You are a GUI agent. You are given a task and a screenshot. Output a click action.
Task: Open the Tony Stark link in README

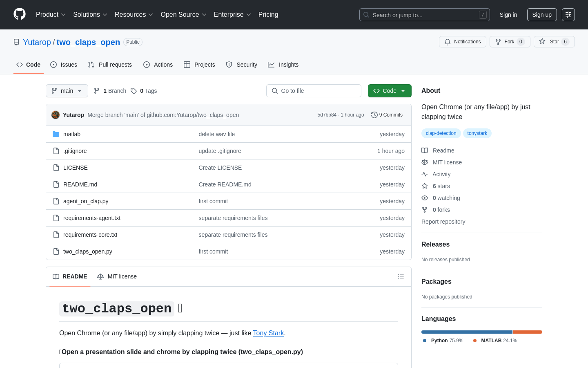click(268, 333)
